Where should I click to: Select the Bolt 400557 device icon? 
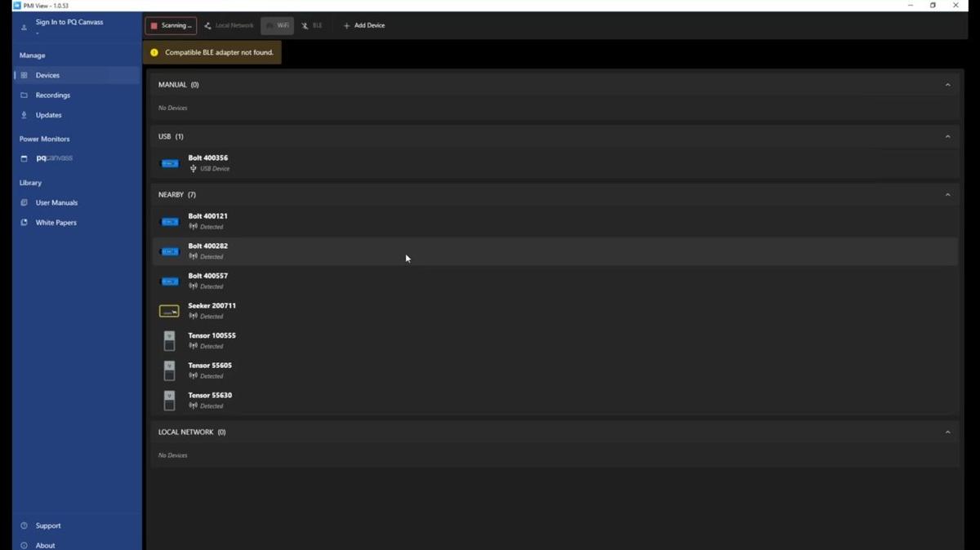169,282
